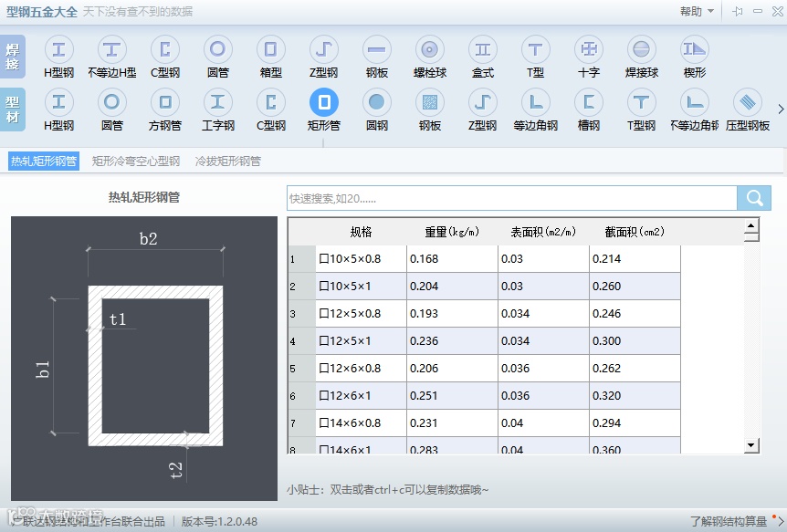787x532 pixels.
Task: Click version label 版本号:1.2.0.48
Action: pyautogui.click(x=219, y=521)
